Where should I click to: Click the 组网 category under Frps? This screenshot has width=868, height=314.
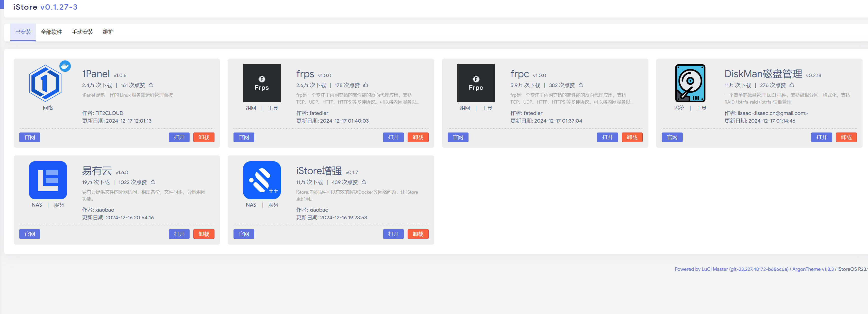click(251, 108)
